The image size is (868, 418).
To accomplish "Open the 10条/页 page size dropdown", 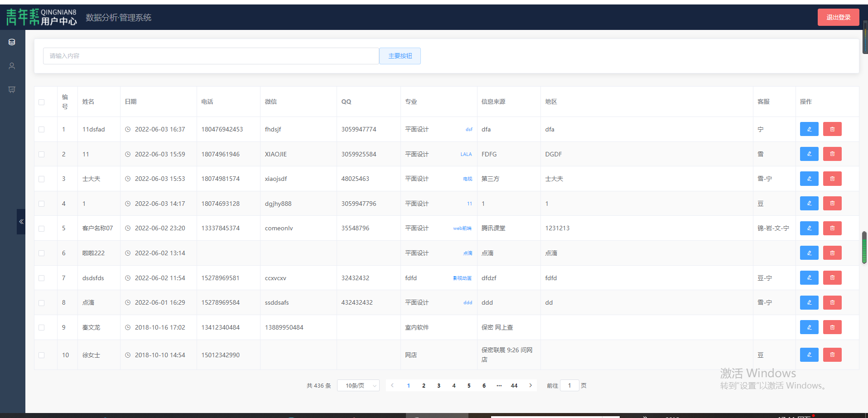I will pos(358,385).
